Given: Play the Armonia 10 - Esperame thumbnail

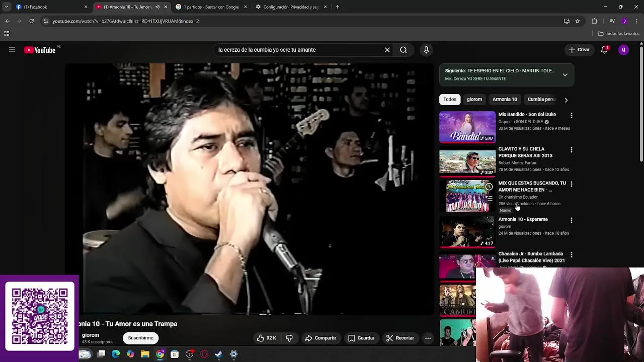Looking at the screenshot, I should pos(467,232).
